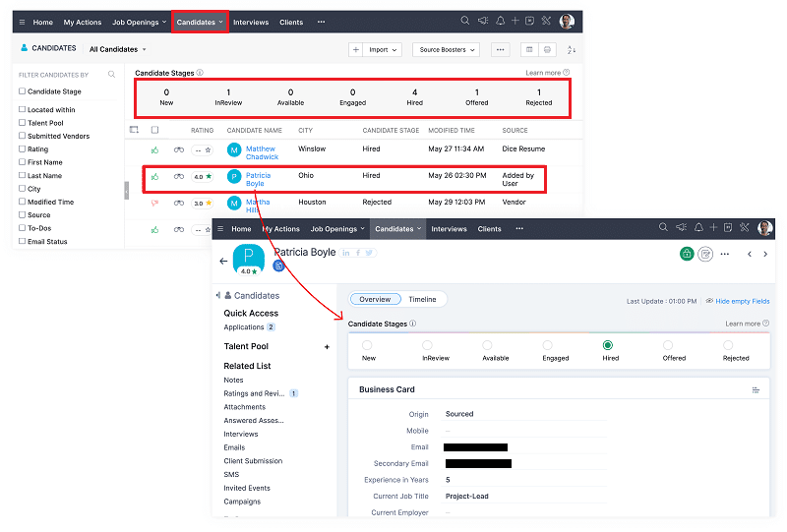Click Learn more link in detail Candidate Stages
The image size is (787, 532).
743,324
